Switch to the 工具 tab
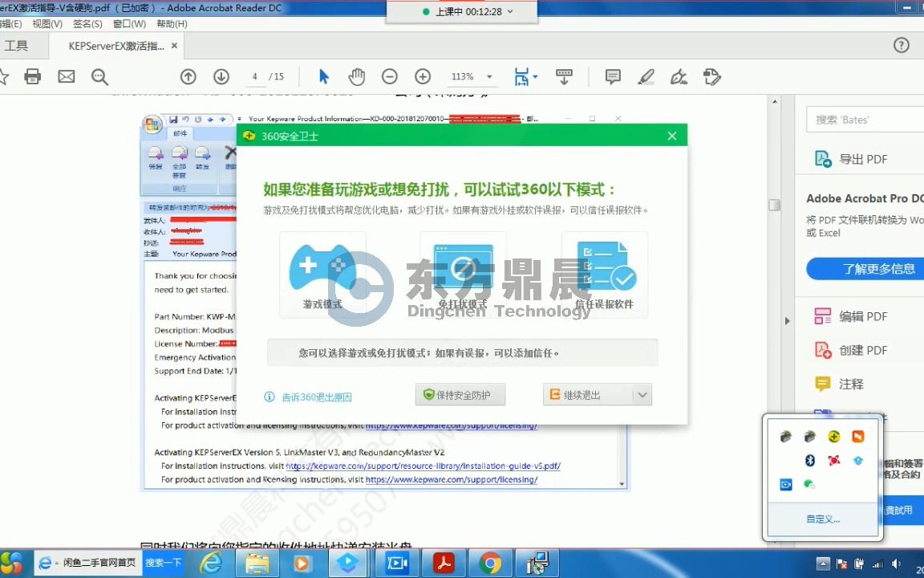 pos(19,45)
